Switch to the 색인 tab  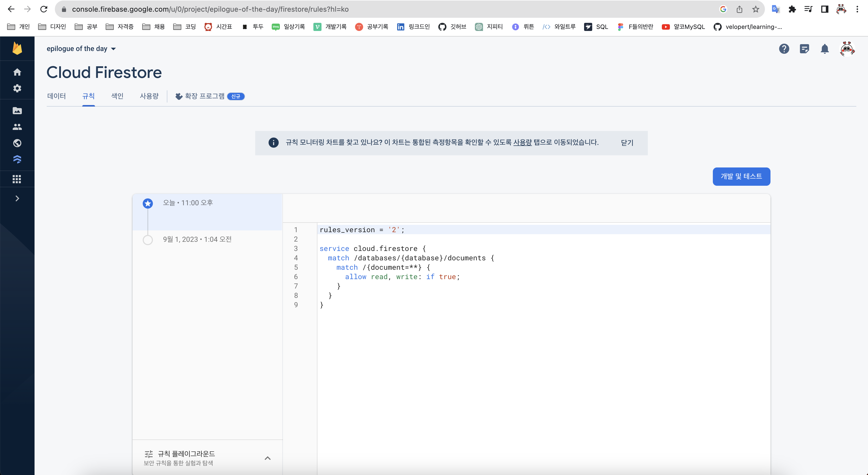point(117,96)
